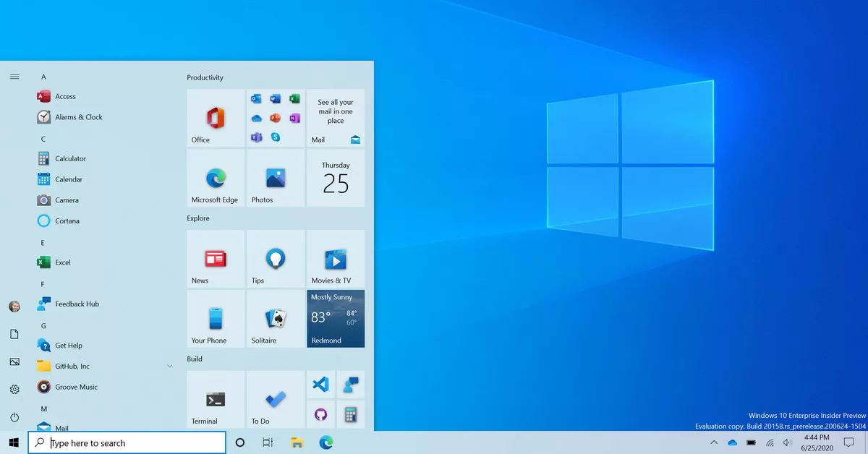Launch Alarms & Clock from app list

tap(105, 117)
